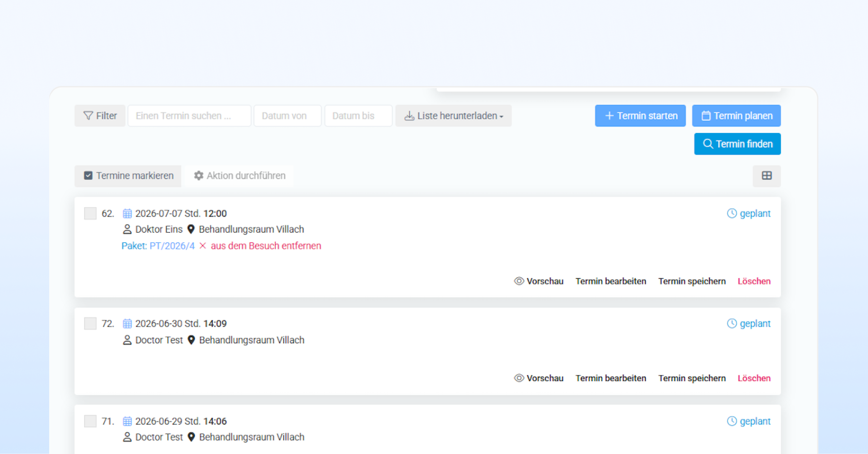
Task: Toggle 'Termine markieren' to select all
Action: [x=128, y=176]
